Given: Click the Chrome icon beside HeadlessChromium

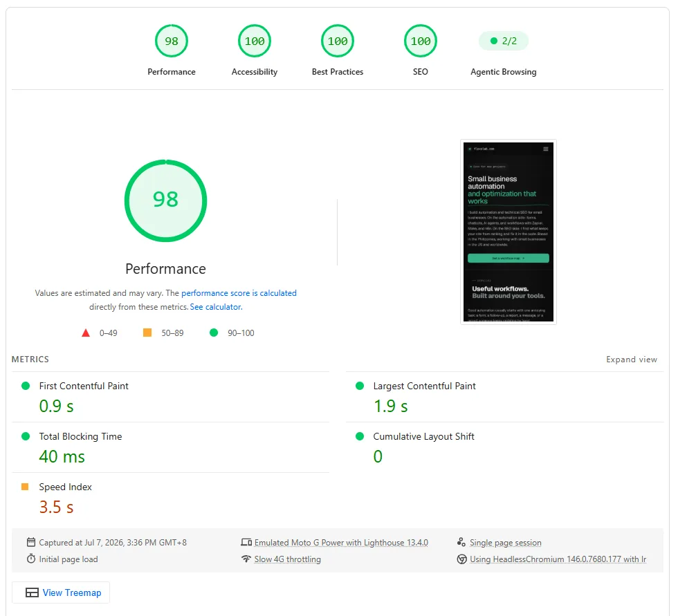Looking at the screenshot, I should point(462,559).
